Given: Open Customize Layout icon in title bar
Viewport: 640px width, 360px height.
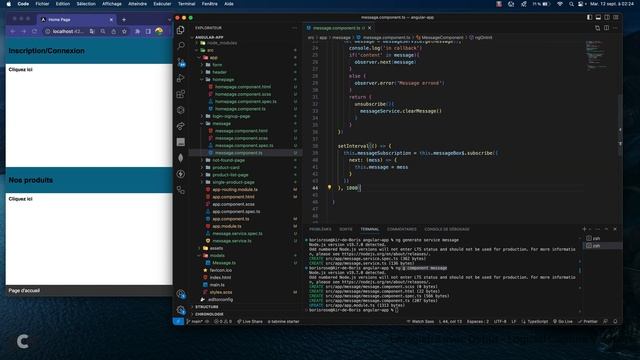Looking at the screenshot, I should pos(616,17).
